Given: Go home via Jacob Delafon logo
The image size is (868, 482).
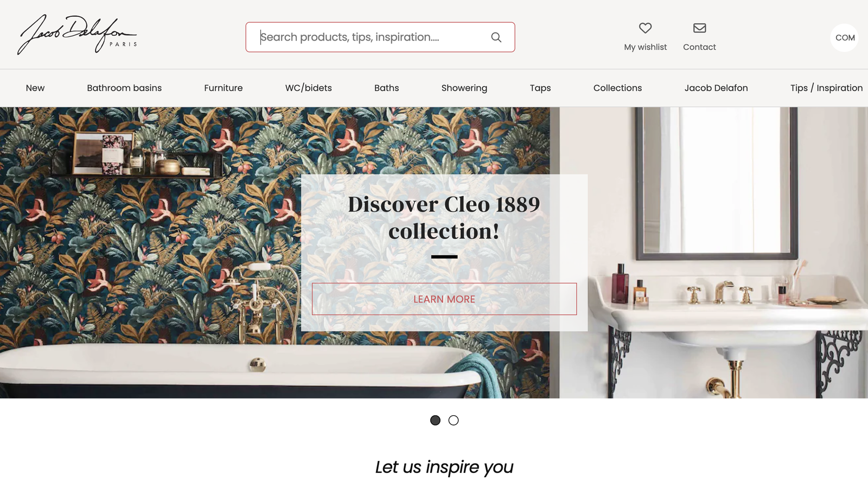Looking at the screenshot, I should (77, 34).
